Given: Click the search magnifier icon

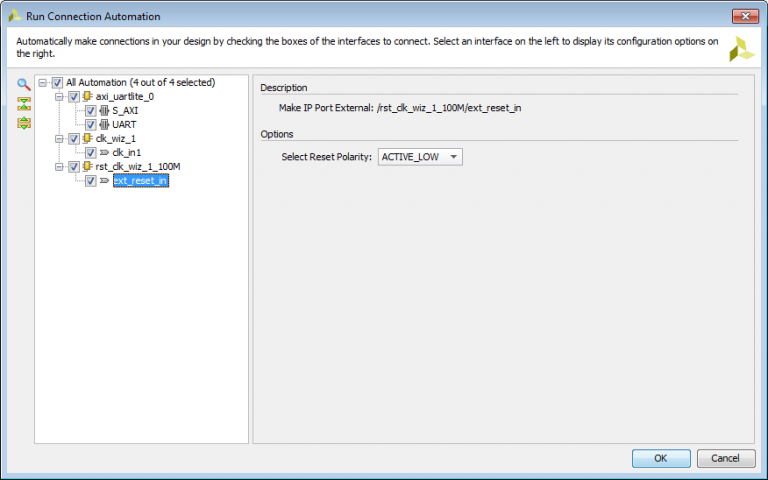Looking at the screenshot, I should pos(24,84).
